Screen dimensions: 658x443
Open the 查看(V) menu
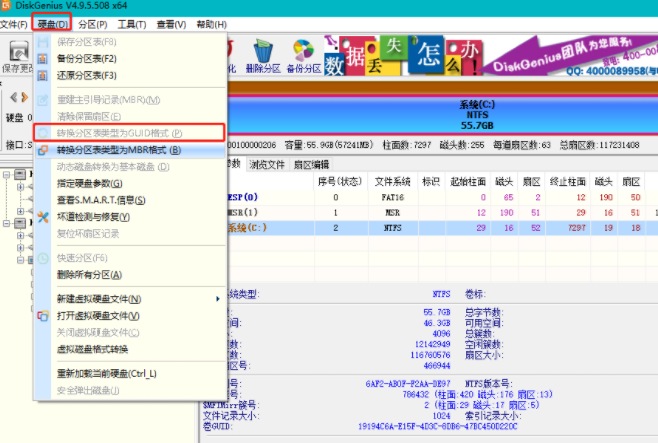[x=171, y=24]
